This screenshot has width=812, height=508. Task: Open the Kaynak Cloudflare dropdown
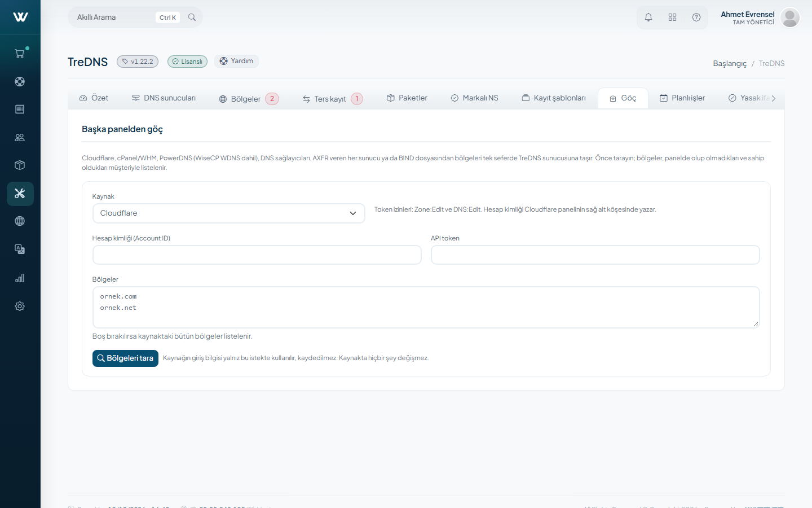pyautogui.click(x=229, y=213)
